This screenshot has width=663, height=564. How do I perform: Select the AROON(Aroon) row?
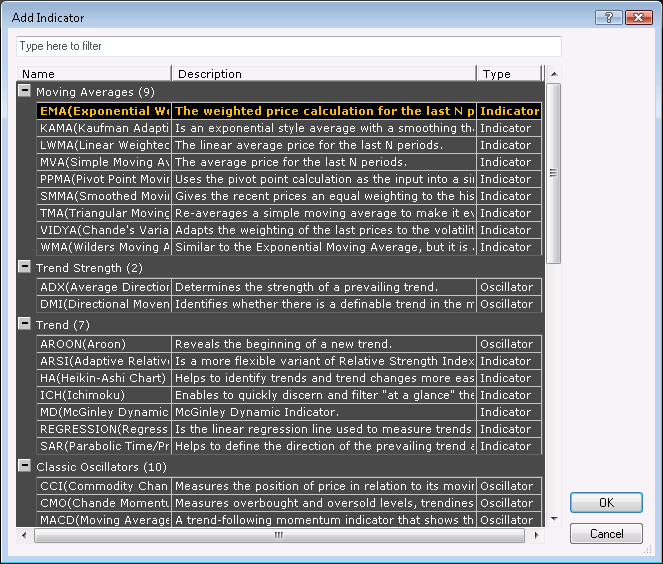(289, 344)
